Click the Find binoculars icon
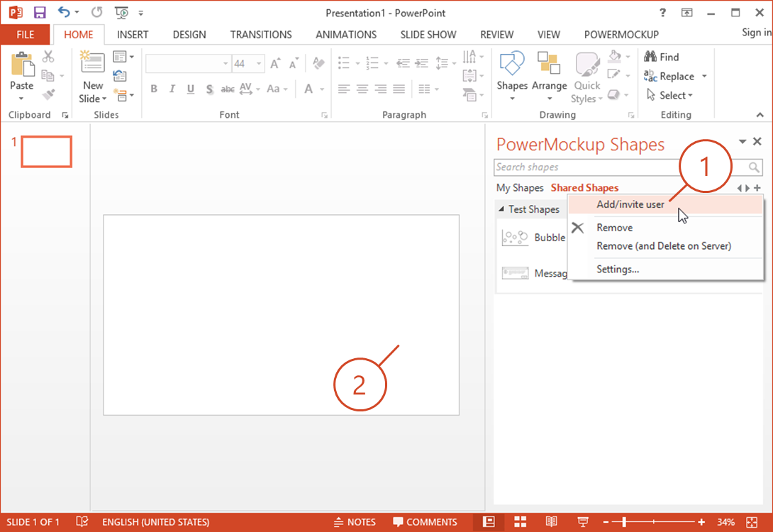The height and width of the screenshot is (532, 773). click(x=650, y=57)
